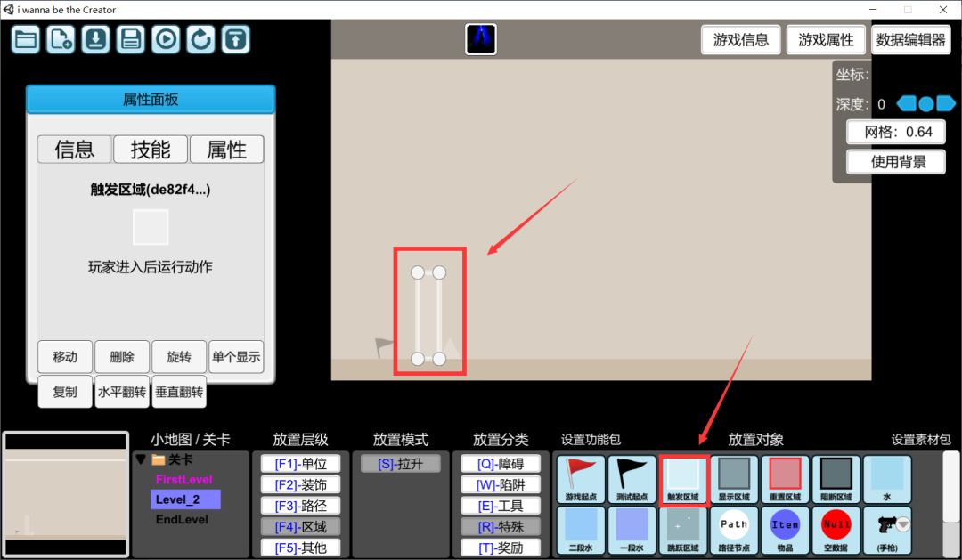This screenshot has height=560, width=962.
Task: Select the red flag 游戏起点 object
Action: click(x=581, y=480)
